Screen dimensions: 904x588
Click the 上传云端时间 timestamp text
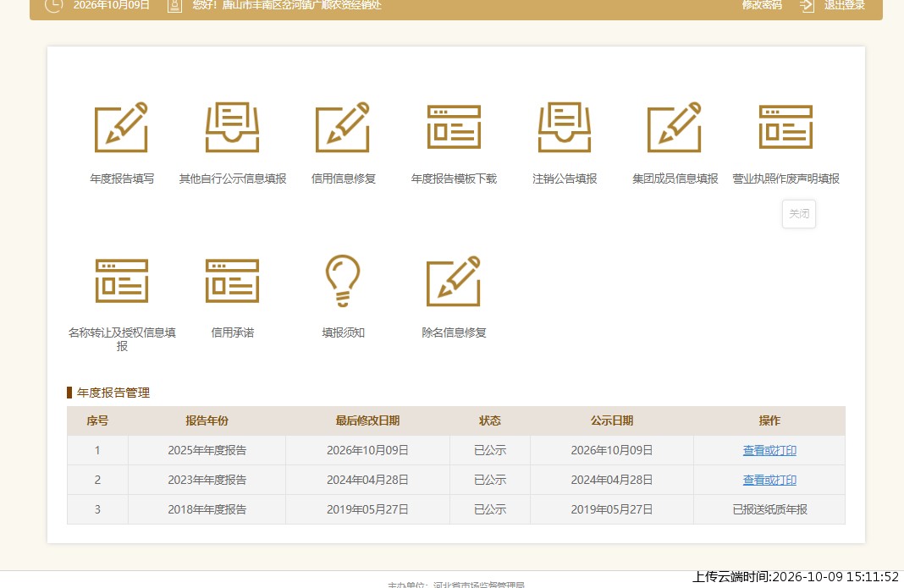click(x=795, y=576)
